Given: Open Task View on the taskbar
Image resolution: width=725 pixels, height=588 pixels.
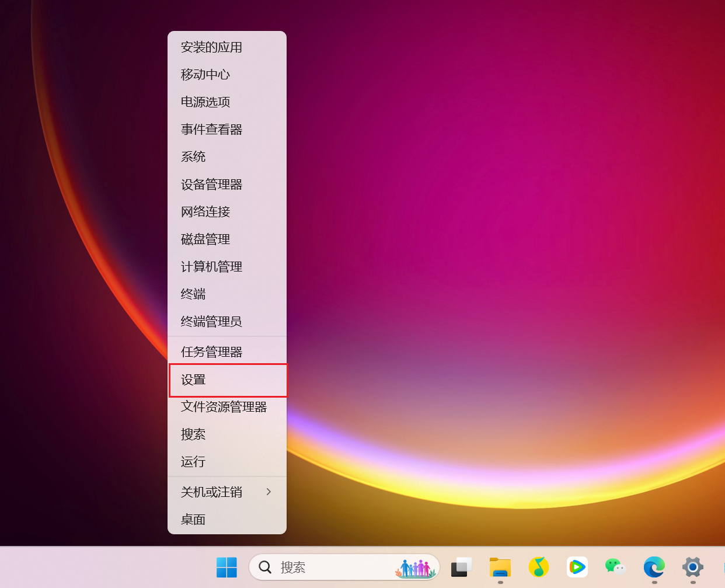Looking at the screenshot, I should pos(461,567).
